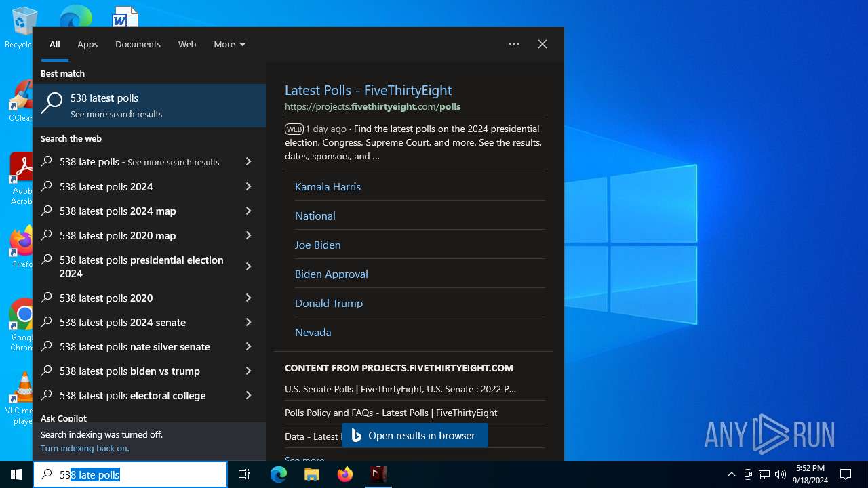Screen dimensions: 868x488
Task: Open the Nevada polls link
Action: coord(313,332)
